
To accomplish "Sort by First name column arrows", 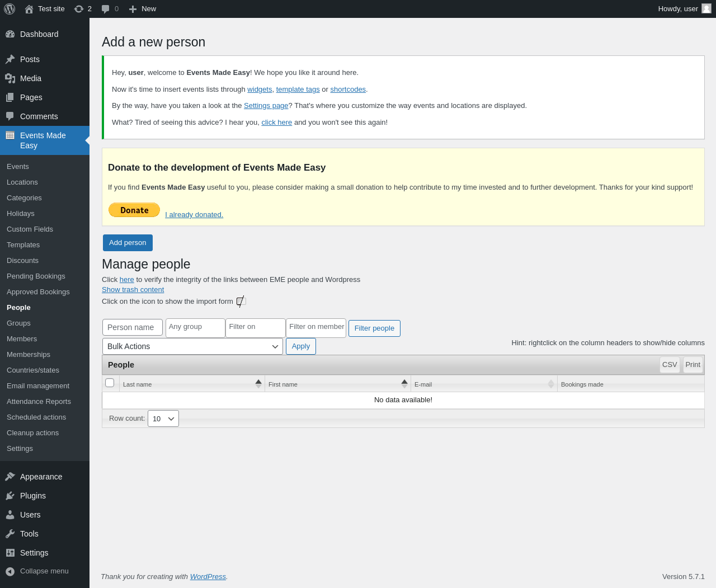I will tap(404, 384).
